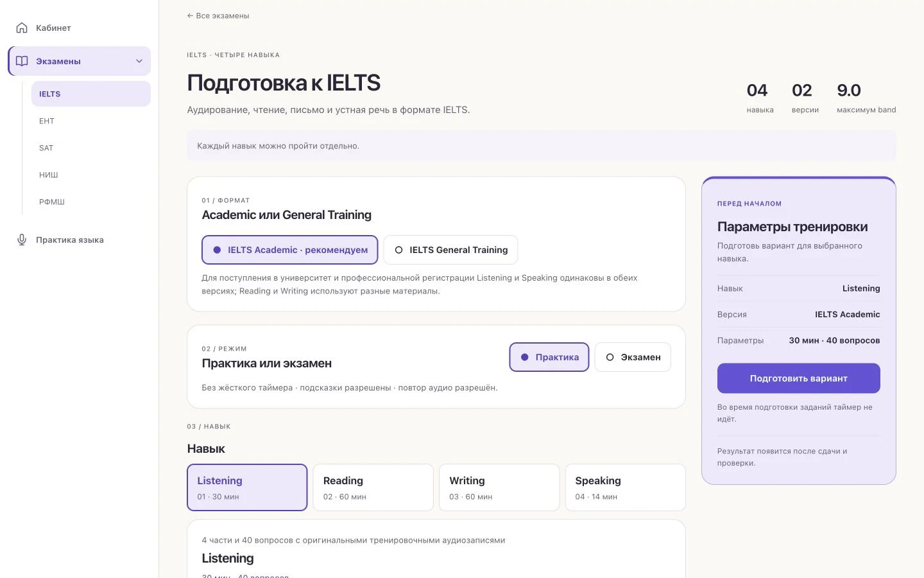Choose IELTS General Training option
Screen dimensions: 924x578
(x=450, y=250)
